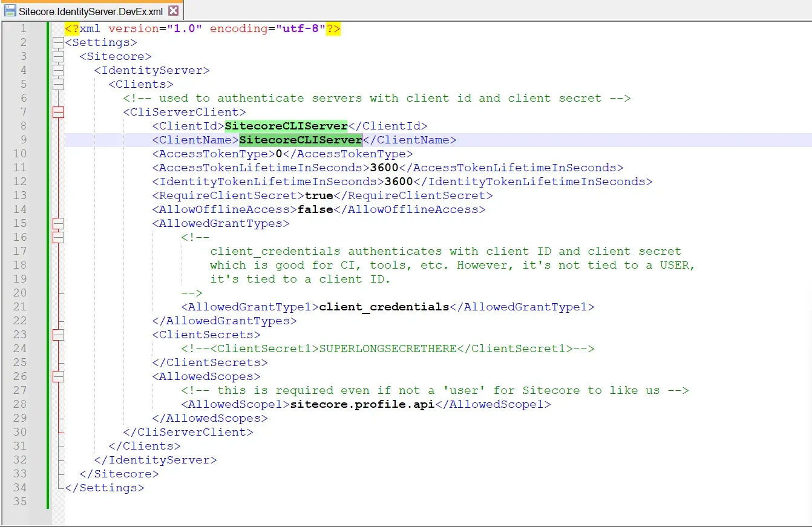Viewport: 812px width, 527px height.
Task: Click the closing </Sitecore> tag
Action: tap(119, 474)
